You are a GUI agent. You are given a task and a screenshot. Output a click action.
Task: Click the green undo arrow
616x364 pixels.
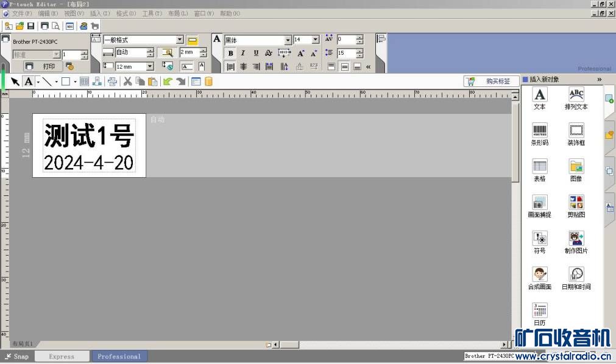tap(168, 82)
